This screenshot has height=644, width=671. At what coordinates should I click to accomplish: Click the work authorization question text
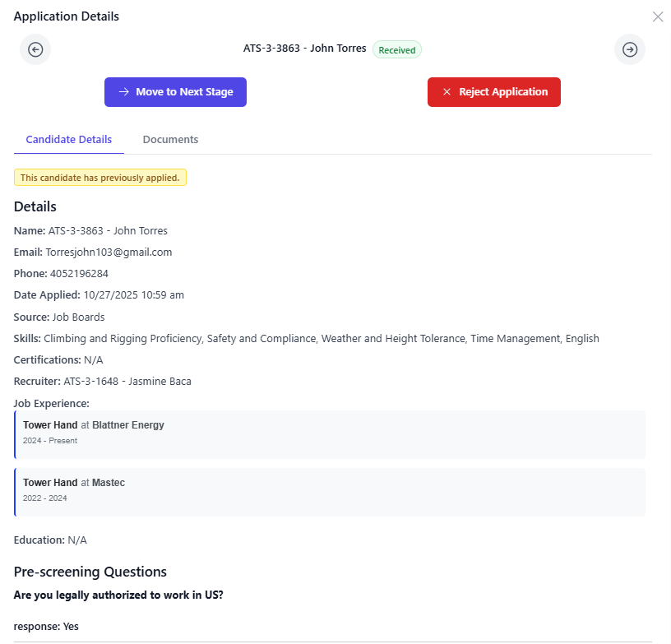[118, 595]
